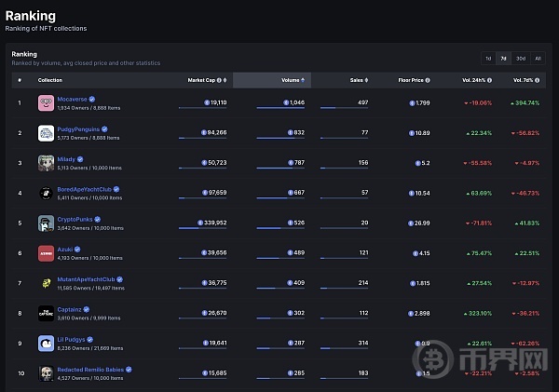Click BoredApeYachtClub verified badge icon

pos(116,189)
